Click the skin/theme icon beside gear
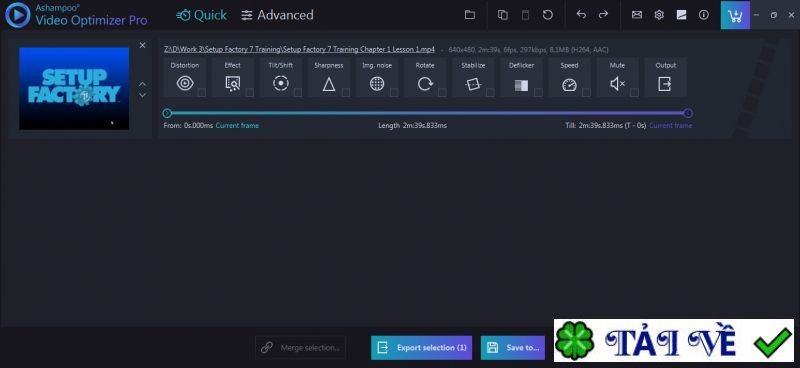This screenshot has height=368, width=800. [x=681, y=15]
